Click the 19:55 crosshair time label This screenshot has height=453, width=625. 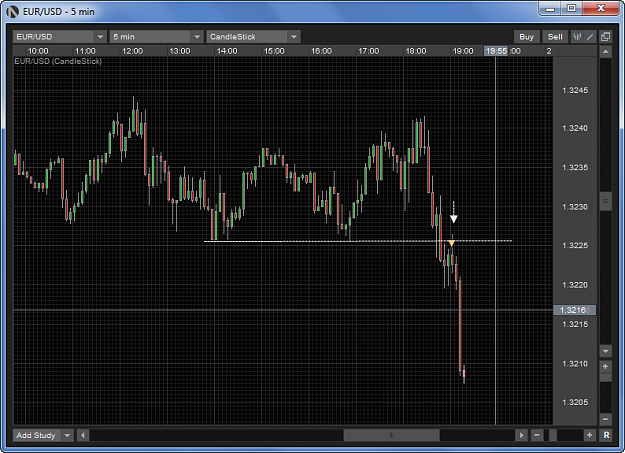(x=496, y=51)
